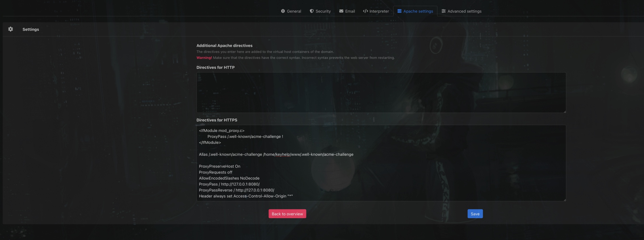Go back using Back to overview button
The height and width of the screenshot is (240, 644).
pyautogui.click(x=287, y=214)
